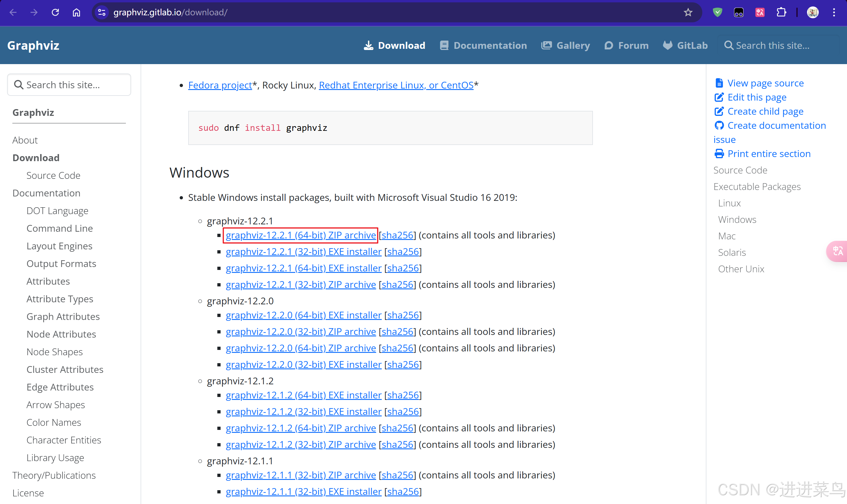
Task: Open the browser extensions puzzle icon
Action: pyautogui.click(x=781, y=13)
